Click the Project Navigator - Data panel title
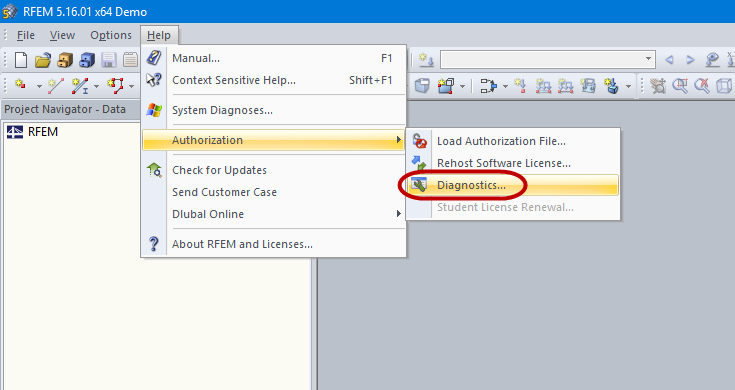Image resolution: width=735 pixels, height=390 pixels. click(65, 109)
